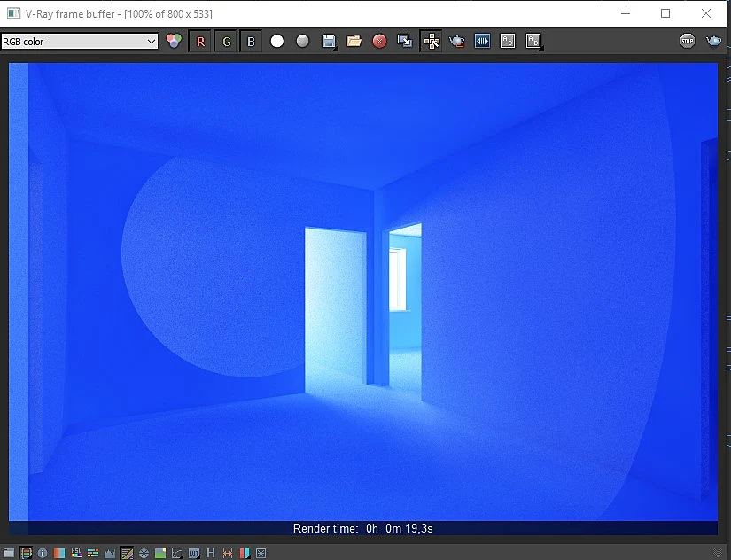Image resolution: width=731 pixels, height=560 pixels.
Task: Open the RGB color channel dropdown
Action: (79, 42)
